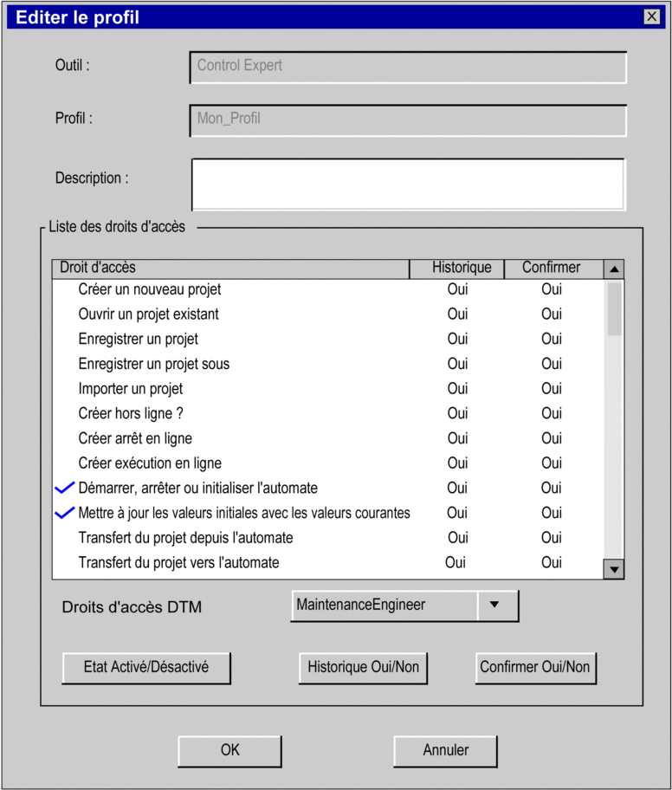Click the Etat Activé/Désactivé button
Image resolution: width=672 pixels, height=790 pixels.
click(x=146, y=668)
